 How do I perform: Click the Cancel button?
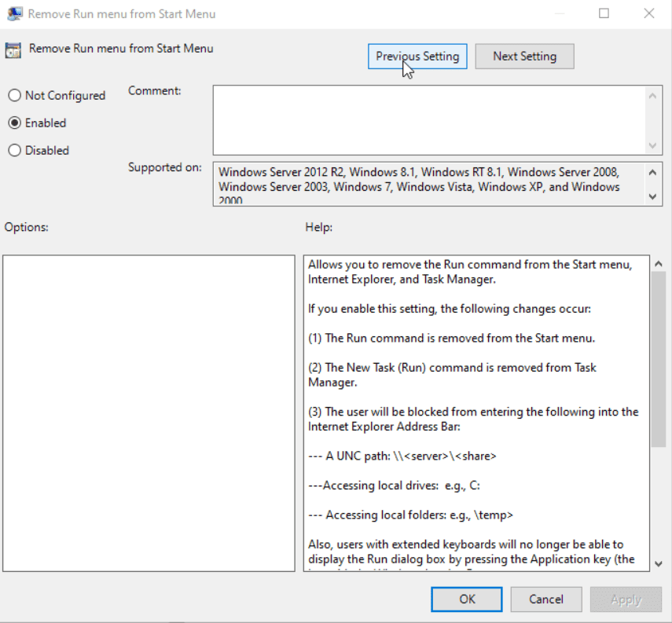(546, 599)
